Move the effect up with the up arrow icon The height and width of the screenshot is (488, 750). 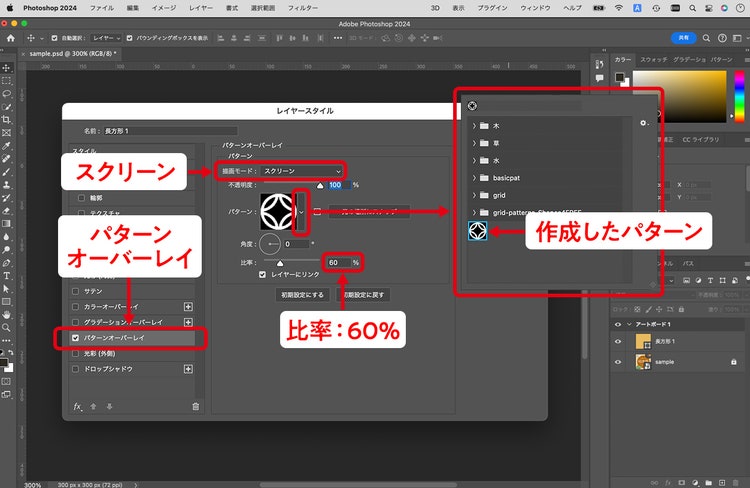tap(93, 406)
